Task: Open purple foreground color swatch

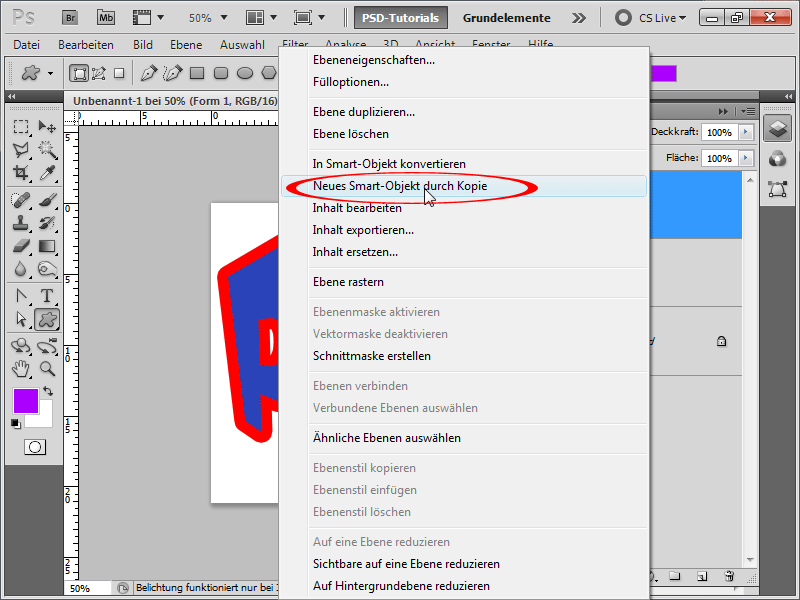Action: [26, 401]
